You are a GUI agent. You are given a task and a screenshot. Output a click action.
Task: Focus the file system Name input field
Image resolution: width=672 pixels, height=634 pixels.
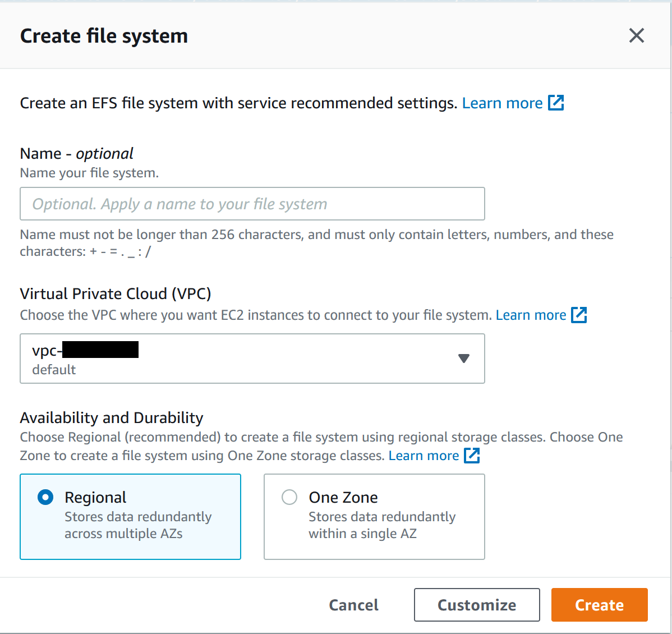tap(252, 204)
